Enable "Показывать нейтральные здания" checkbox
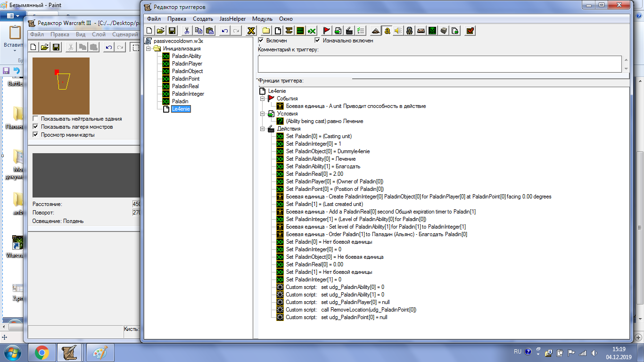This screenshot has width=644, height=362. coord(36,119)
